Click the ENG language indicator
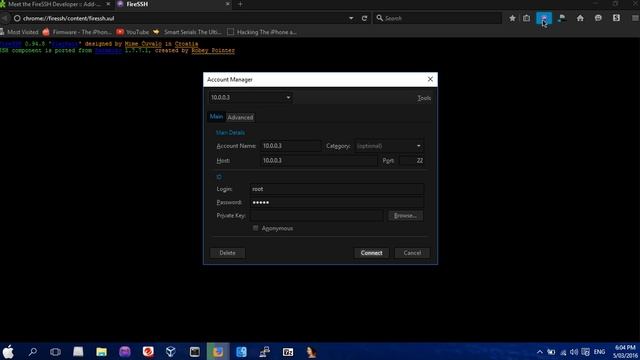Image resolution: width=640 pixels, height=360 pixels. coord(599,352)
